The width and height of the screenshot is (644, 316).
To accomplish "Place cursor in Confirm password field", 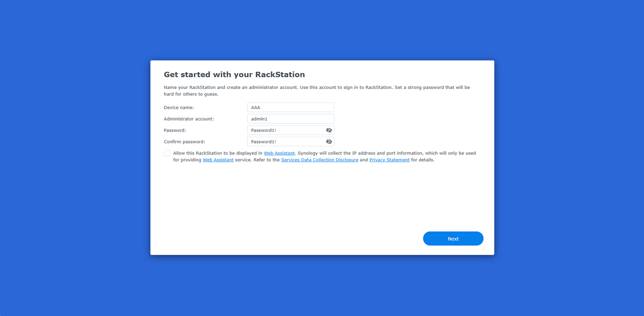I will (286, 142).
